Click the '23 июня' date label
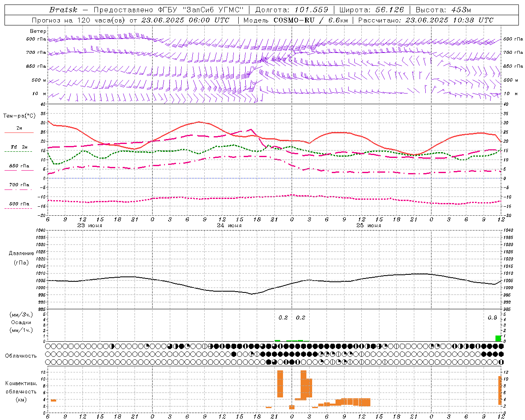Image resolution: width=525 pixels, height=420 pixels. tap(90, 226)
